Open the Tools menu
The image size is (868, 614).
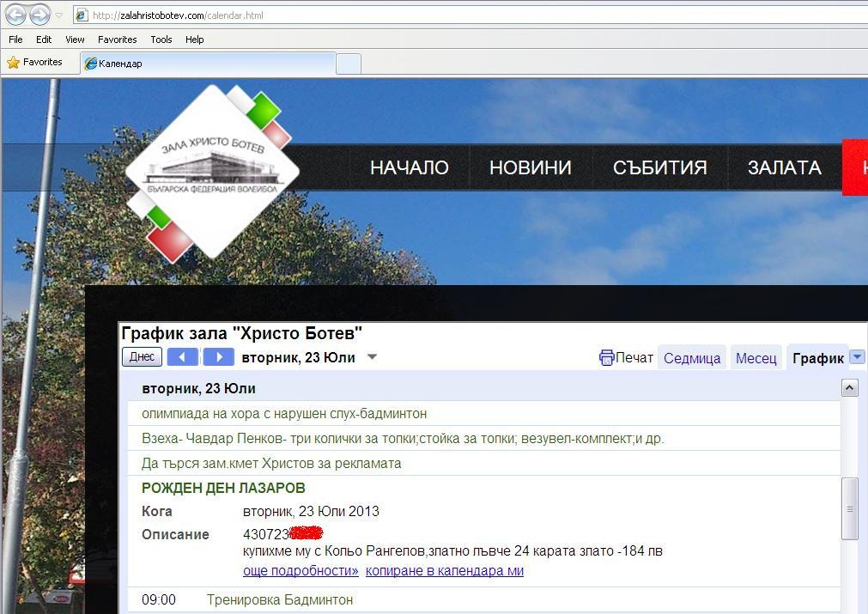click(x=161, y=40)
